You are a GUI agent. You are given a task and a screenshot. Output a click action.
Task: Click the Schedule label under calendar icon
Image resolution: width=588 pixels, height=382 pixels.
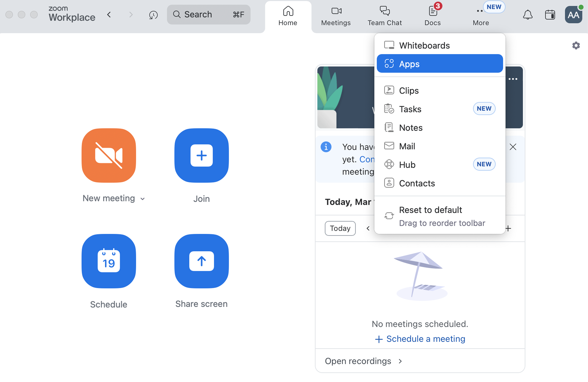109,304
